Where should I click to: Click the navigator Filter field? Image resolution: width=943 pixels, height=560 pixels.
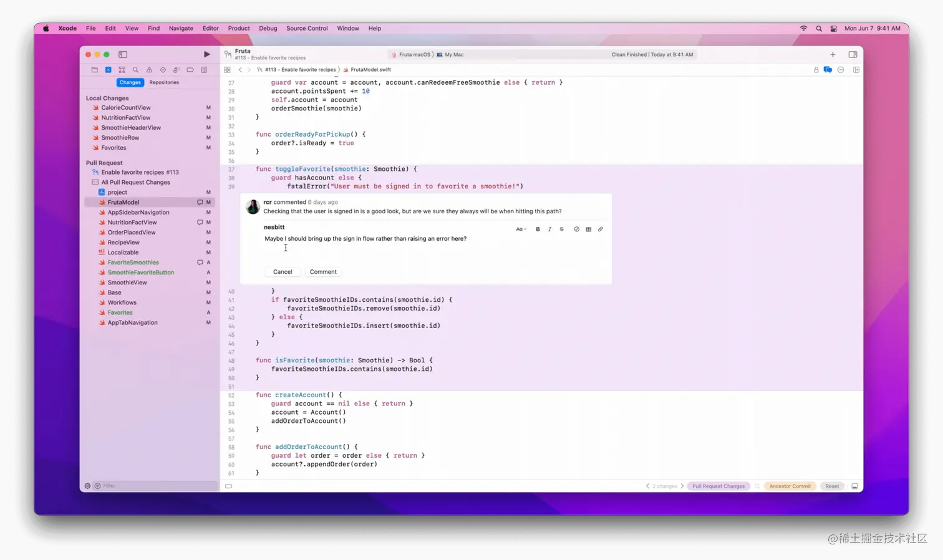(x=156, y=486)
